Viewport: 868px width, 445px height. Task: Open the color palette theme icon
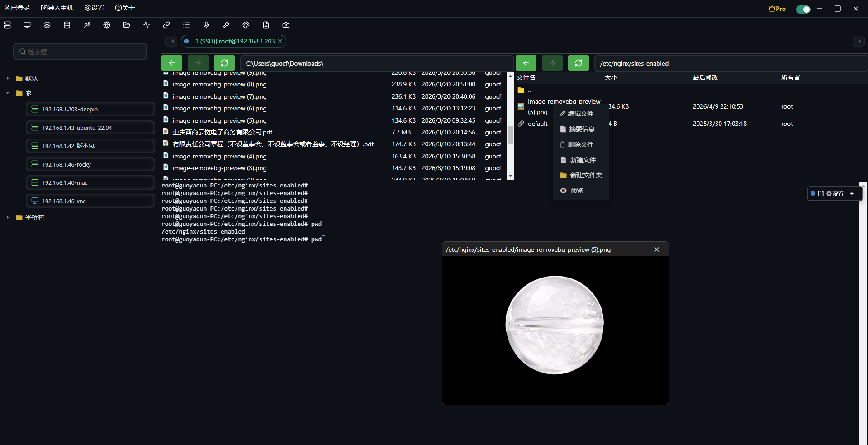pos(246,25)
